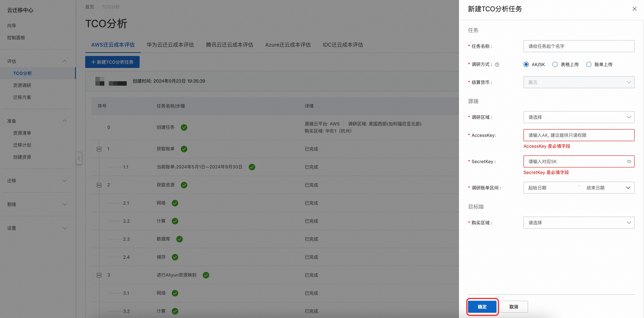Click the green check icon beside 获取账单
Viewport: 644px width, 318px height.
tap(184, 149)
